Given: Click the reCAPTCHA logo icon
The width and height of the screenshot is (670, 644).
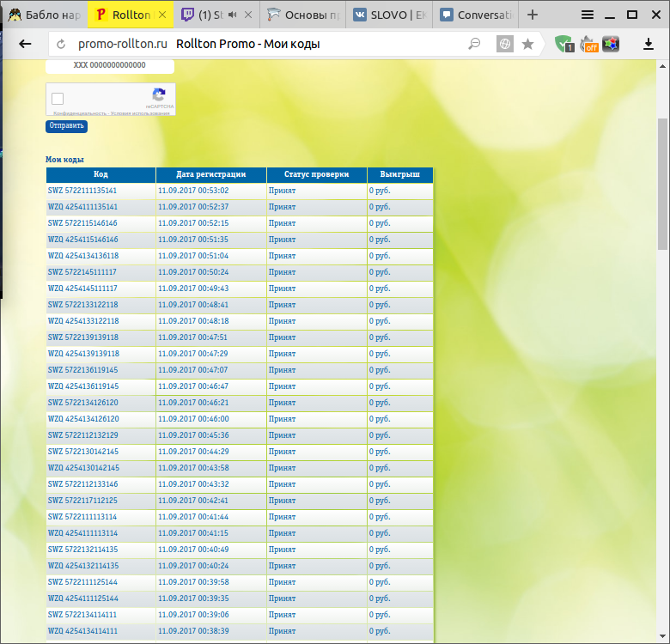Looking at the screenshot, I should (159, 94).
